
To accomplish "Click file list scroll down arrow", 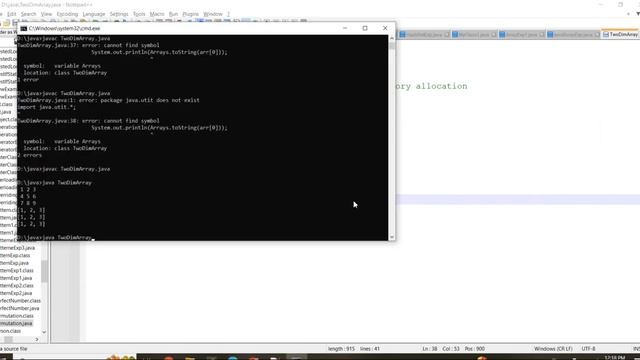I will pyautogui.click(x=44, y=332).
